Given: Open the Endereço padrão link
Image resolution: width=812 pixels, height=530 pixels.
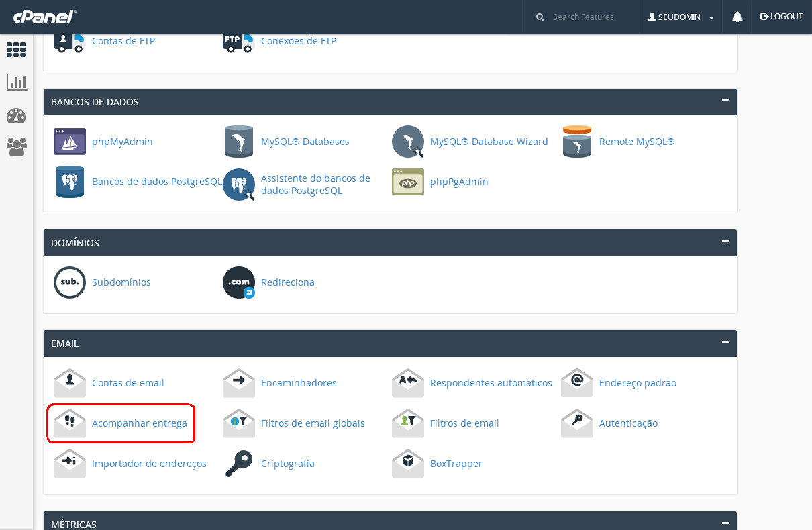Looking at the screenshot, I should (x=638, y=383).
